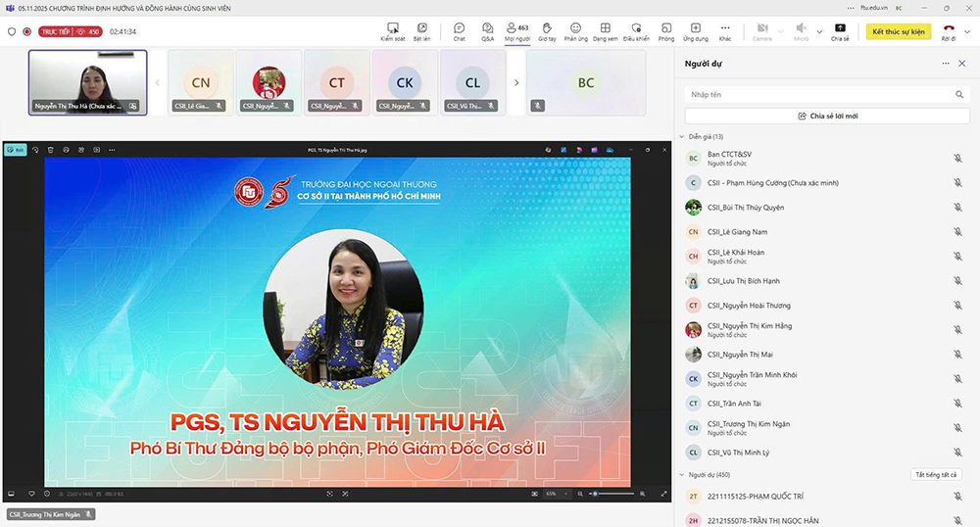Click the BC profile avatar in title bar
Image resolution: width=980 pixels, height=527 pixels.
coord(899,8)
